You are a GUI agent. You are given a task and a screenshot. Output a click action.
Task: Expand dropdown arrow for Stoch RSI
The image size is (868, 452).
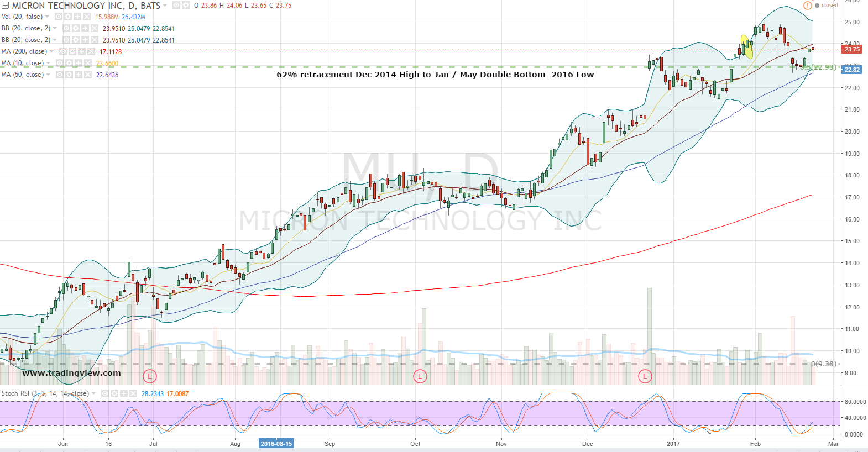tap(93, 394)
